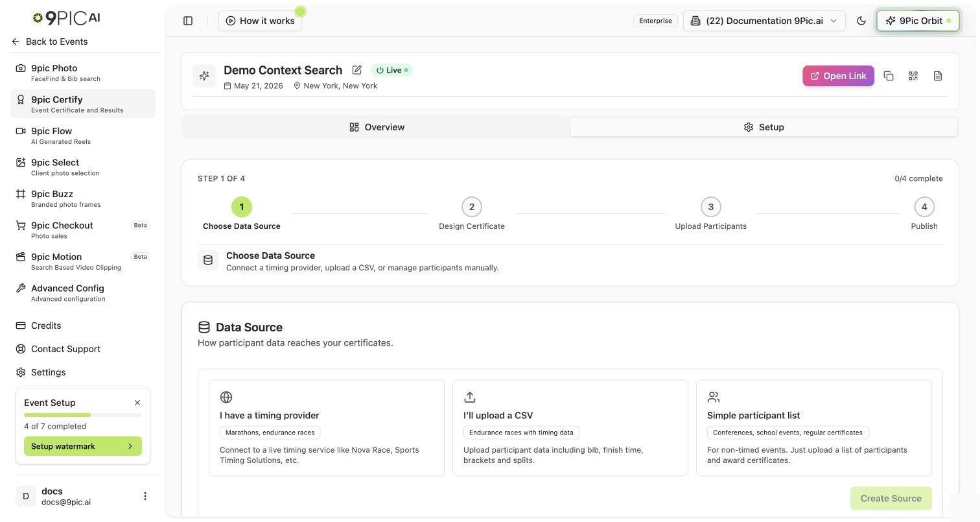Open the How it works guide
Viewport: 980px width, 522px height.
coord(260,21)
